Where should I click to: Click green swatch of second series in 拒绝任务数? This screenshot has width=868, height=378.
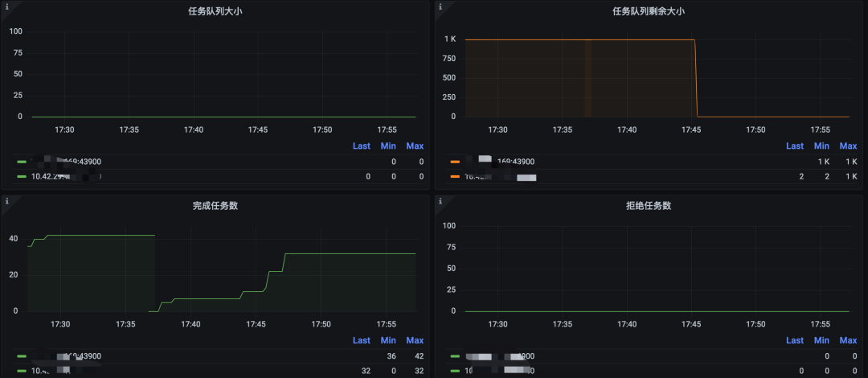(x=455, y=371)
